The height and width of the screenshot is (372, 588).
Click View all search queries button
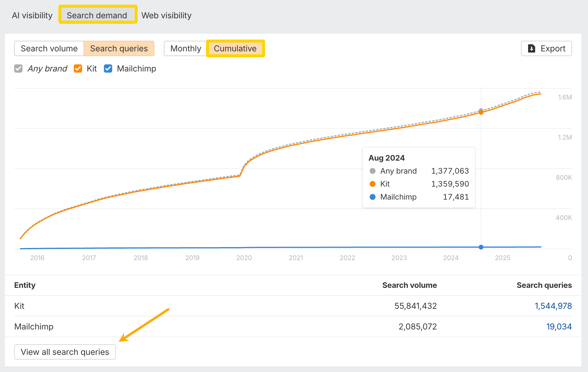click(x=65, y=352)
